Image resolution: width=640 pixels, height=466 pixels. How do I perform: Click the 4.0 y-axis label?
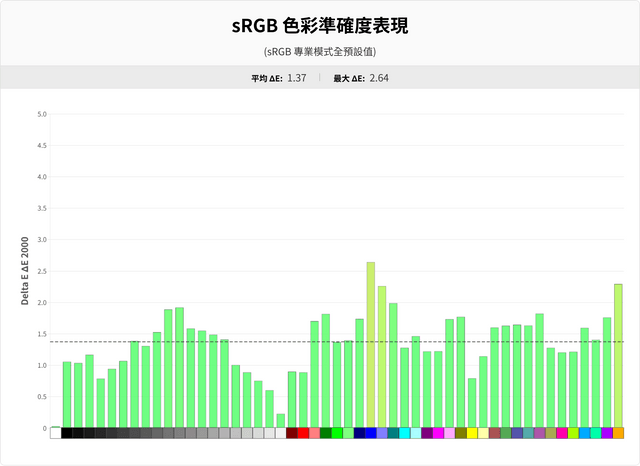click(42, 177)
